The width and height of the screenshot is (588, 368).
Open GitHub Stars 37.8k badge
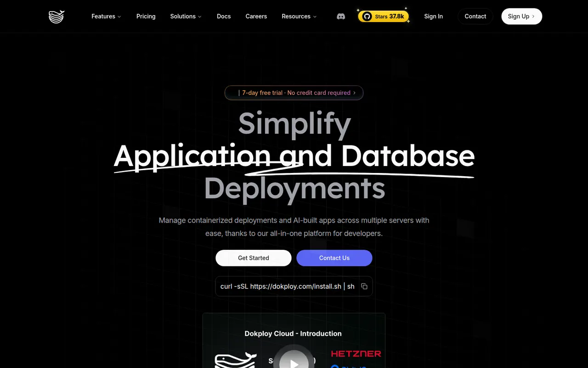coord(384,17)
